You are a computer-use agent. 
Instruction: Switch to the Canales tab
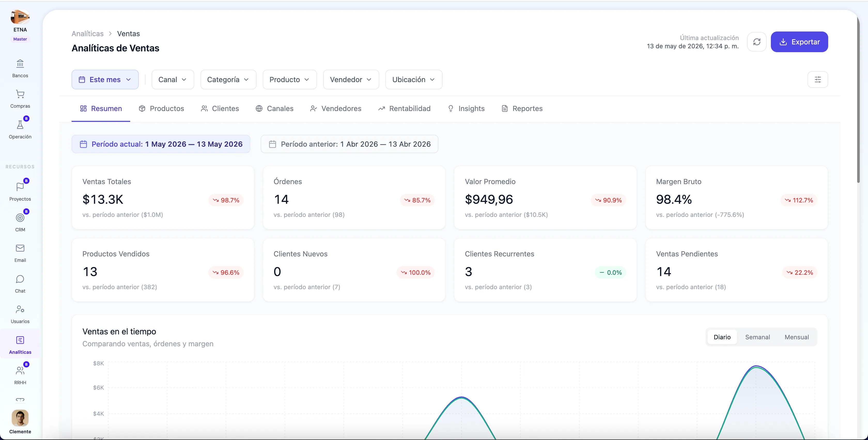[274, 108]
